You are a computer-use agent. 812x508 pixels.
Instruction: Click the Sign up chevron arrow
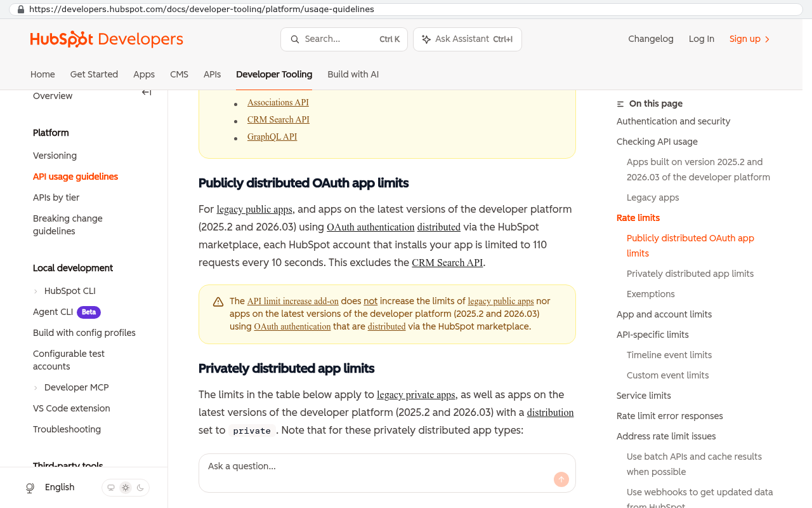[767, 39]
